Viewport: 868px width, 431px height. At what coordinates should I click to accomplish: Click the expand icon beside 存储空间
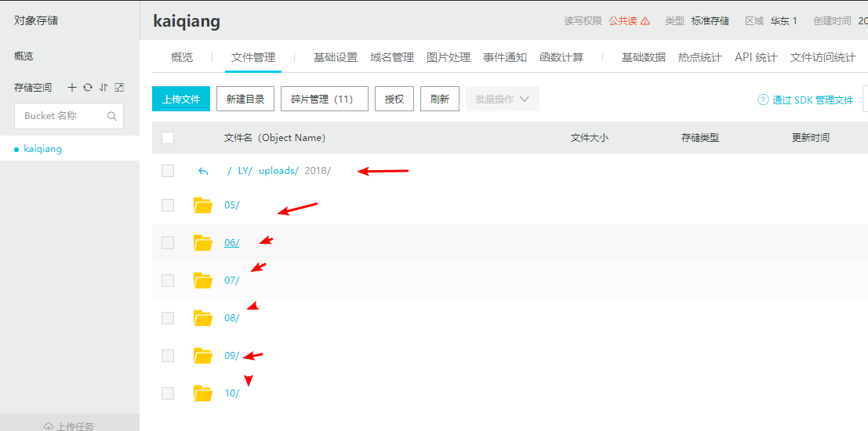click(x=119, y=88)
